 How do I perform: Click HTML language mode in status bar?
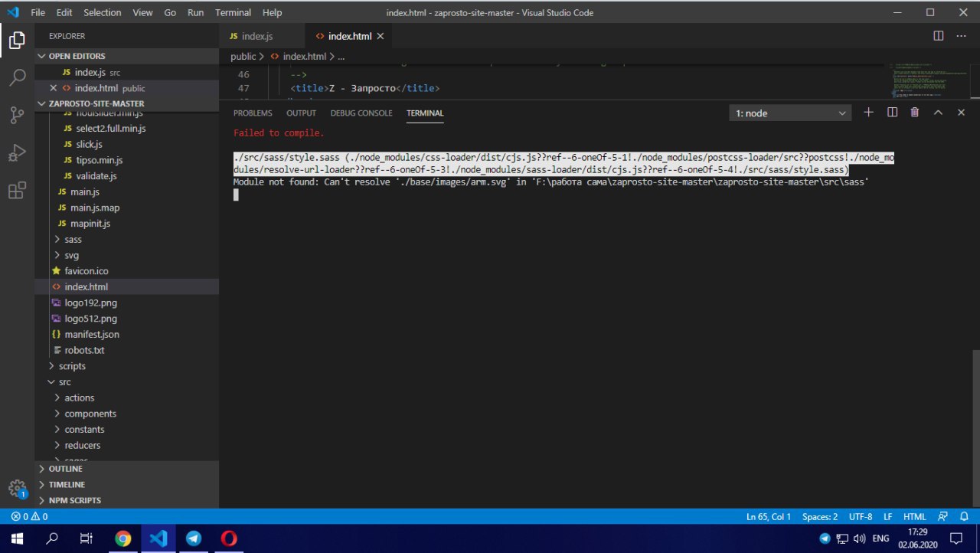pos(915,517)
